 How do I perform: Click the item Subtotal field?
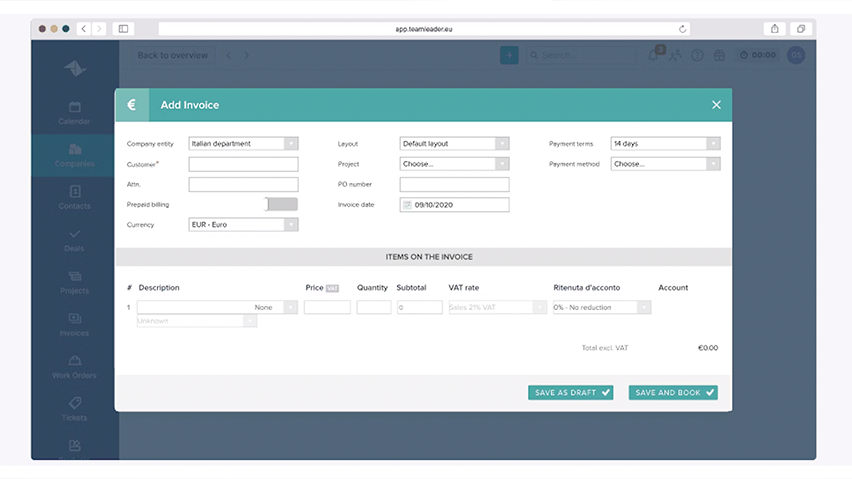click(x=419, y=307)
